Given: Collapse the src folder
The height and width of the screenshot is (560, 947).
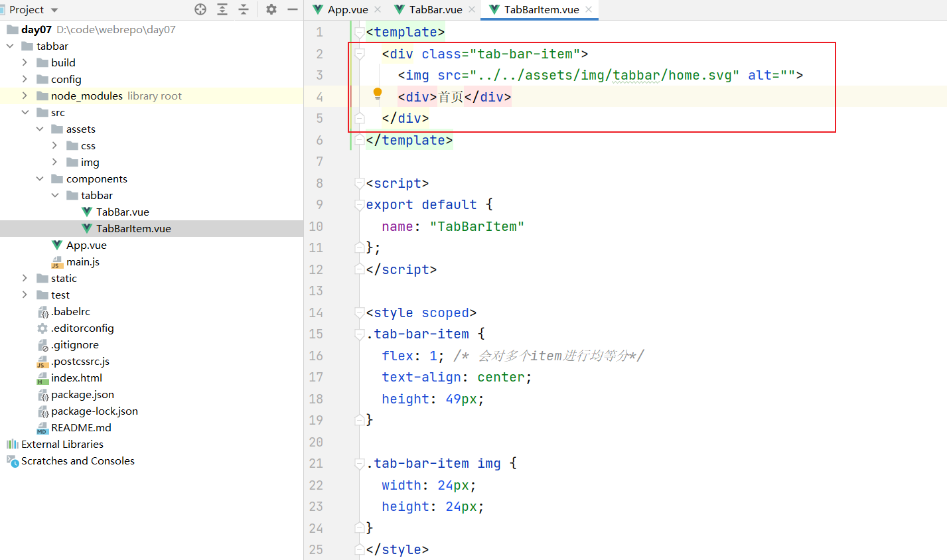Looking at the screenshot, I should click(x=25, y=112).
